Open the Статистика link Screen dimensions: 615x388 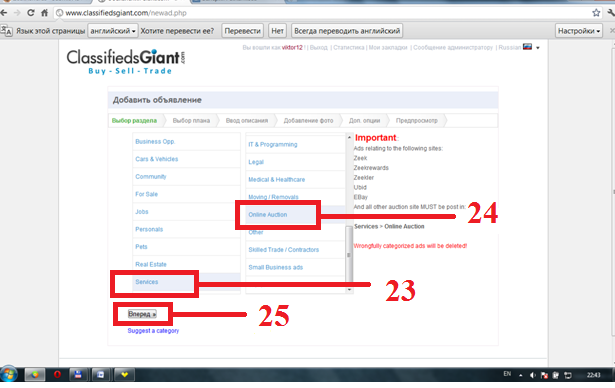pos(349,47)
